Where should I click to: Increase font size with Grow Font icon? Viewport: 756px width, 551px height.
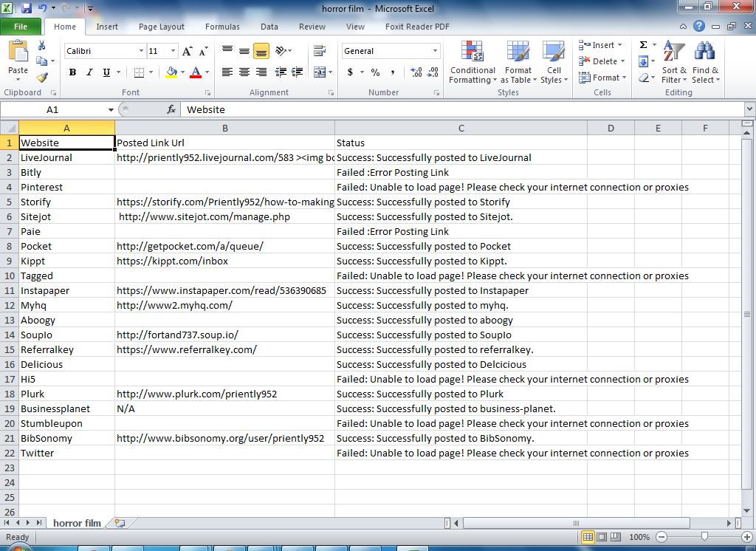click(x=187, y=51)
